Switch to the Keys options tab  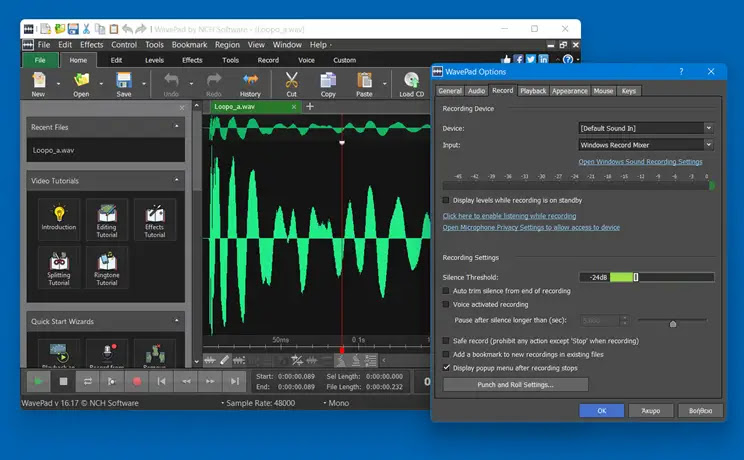tap(629, 91)
